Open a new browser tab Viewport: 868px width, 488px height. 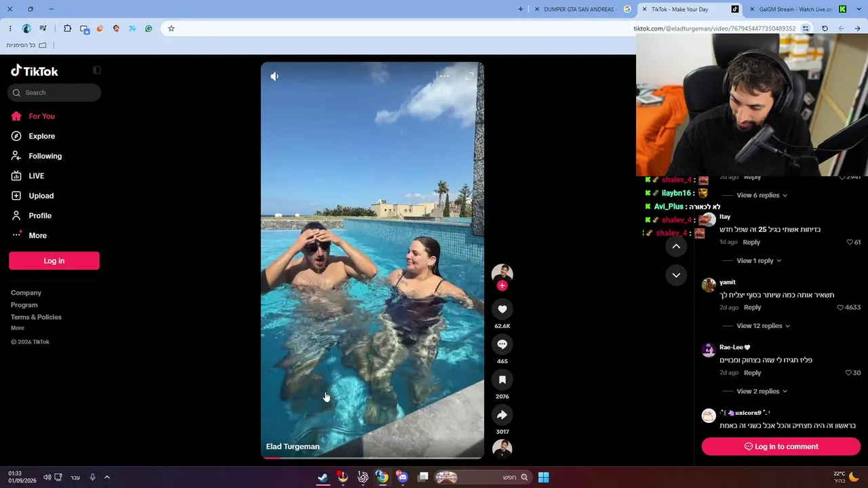[521, 9]
